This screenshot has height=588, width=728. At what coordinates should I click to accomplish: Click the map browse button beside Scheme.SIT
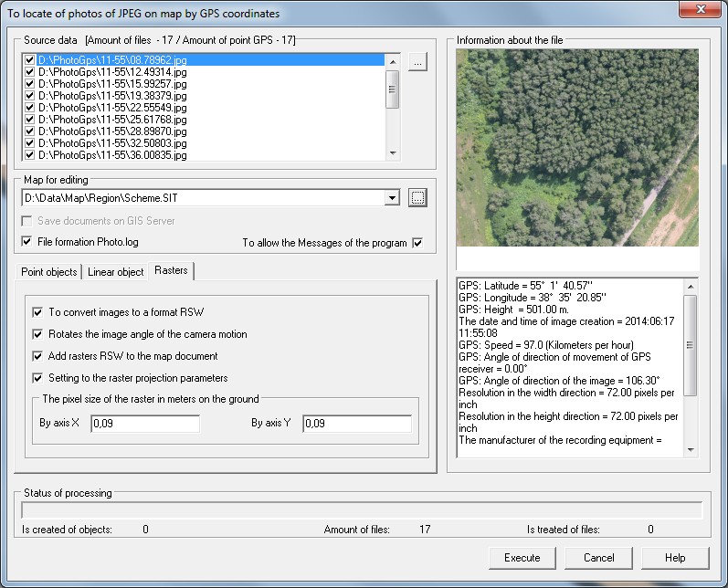tap(417, 197)
